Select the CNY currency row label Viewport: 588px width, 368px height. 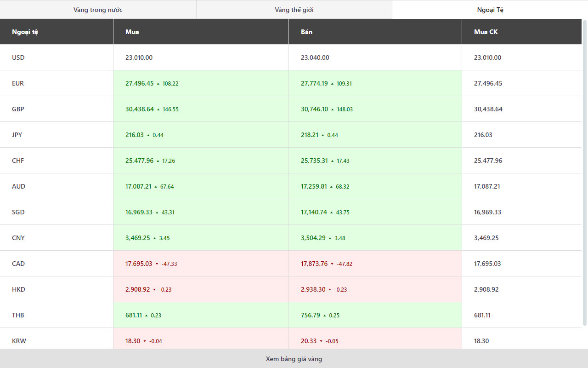click(x=18, y=238)
